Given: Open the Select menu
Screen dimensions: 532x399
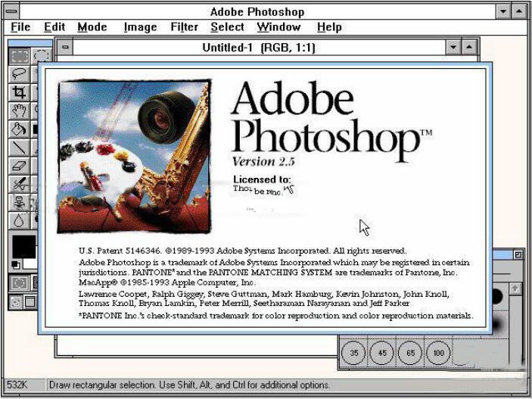Looking at the screenshot, I should point(227,27).
